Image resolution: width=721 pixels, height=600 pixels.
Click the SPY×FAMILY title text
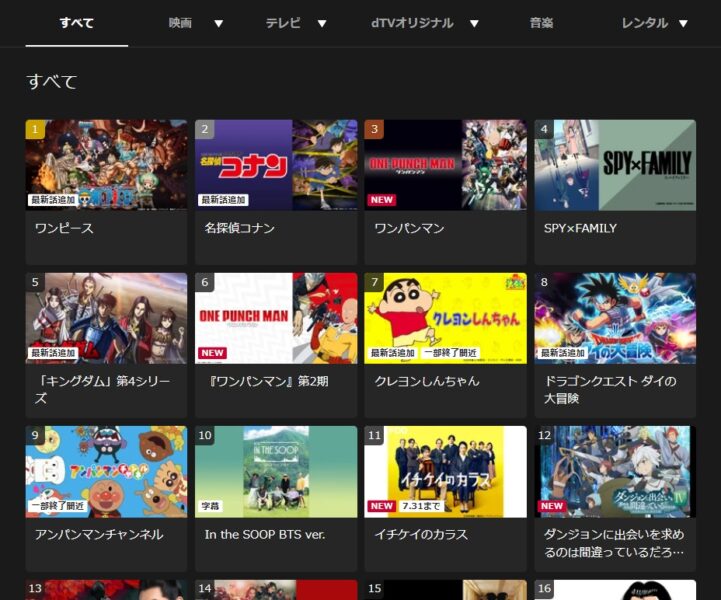click(580, 228)
